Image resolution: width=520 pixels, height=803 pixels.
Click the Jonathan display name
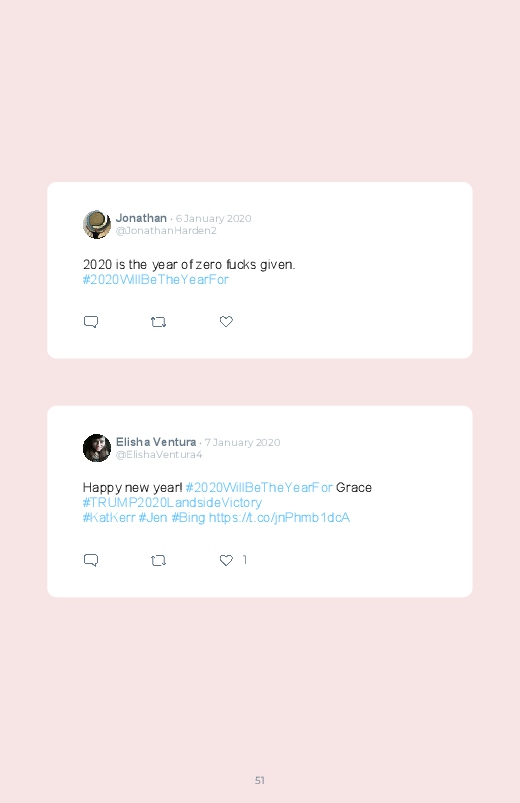(x=141, y=218)
